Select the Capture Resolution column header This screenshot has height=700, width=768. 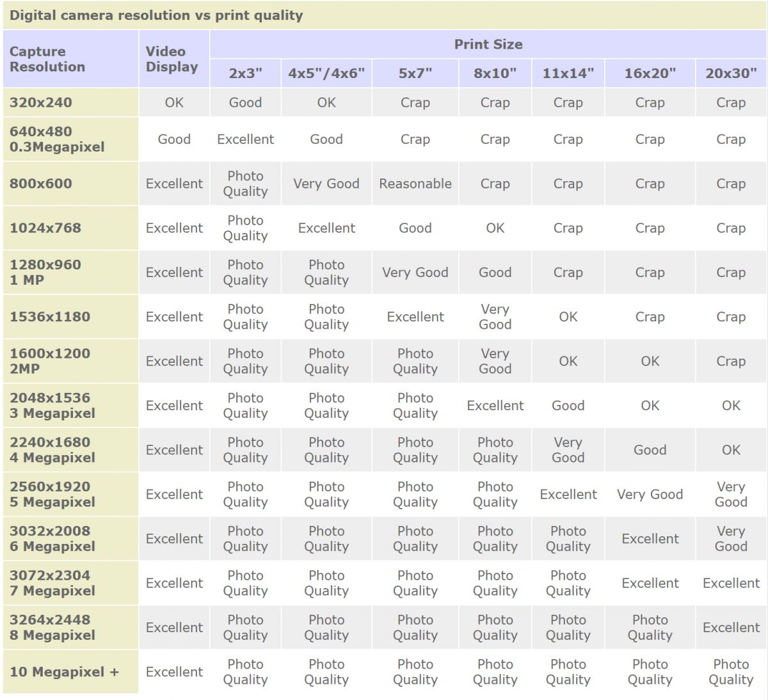pyautogui.click(x=47, y=59)
